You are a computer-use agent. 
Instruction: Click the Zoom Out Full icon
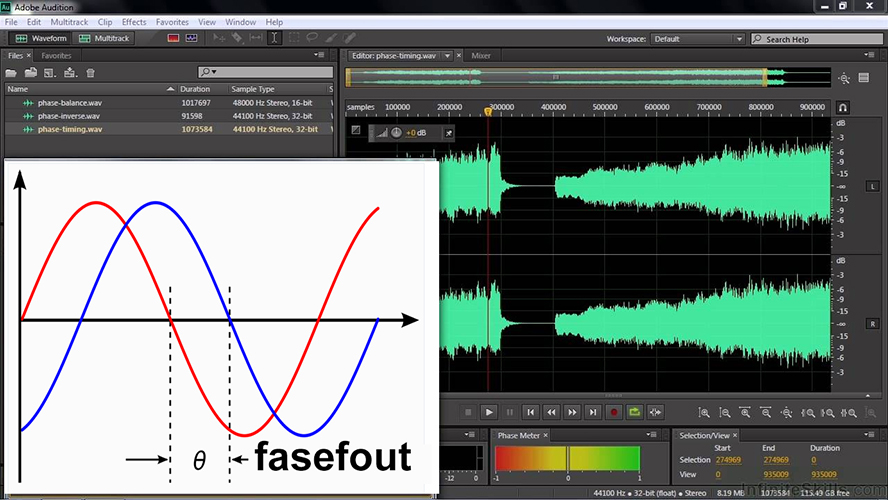tap(787, 413)
